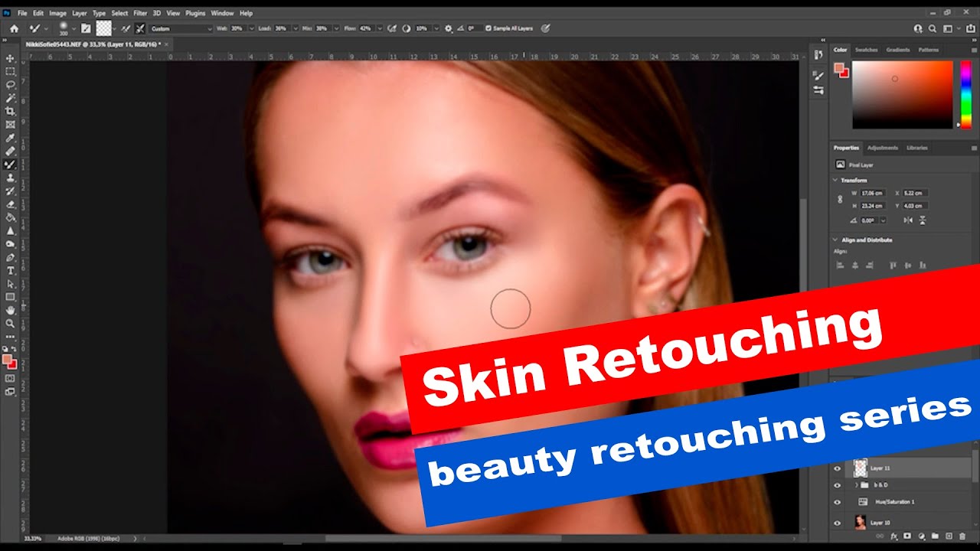This screenshot has height=551, width=980.
Task: Open the Layer menu
Action: pyautogui.click(x=80, y=13)
